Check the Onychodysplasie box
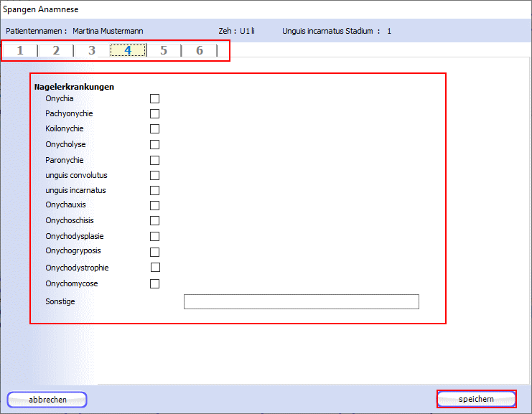This screenshot has width=532, height=414. pyautogui.click(x=154, y=237)
